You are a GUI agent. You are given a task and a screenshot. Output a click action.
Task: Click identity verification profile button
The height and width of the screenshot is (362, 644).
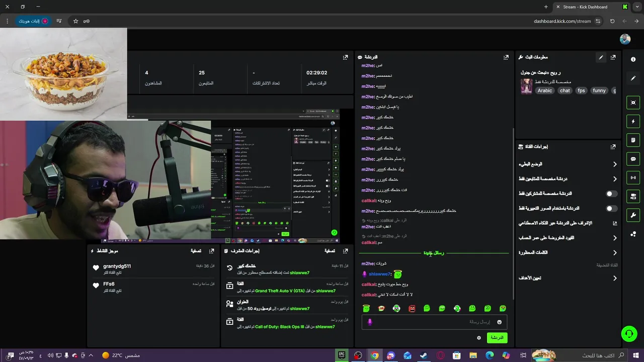click(x=33, y=21)
